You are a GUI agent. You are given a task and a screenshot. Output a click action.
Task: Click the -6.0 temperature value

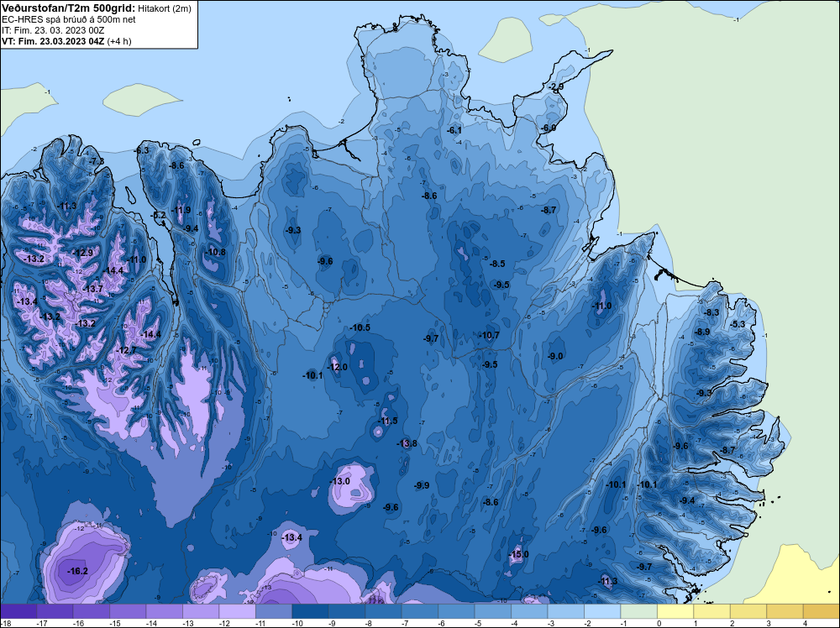548,128
